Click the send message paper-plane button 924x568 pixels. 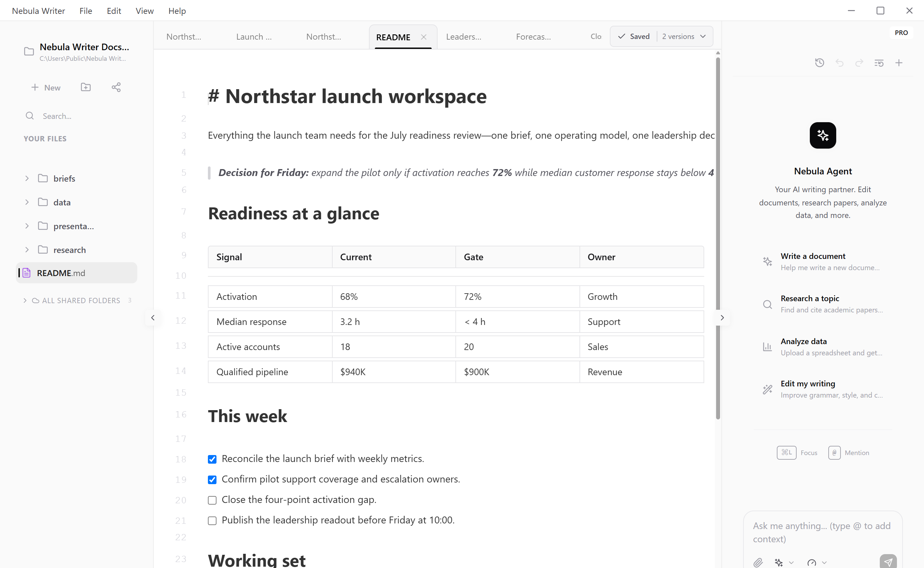click(888, 562)
